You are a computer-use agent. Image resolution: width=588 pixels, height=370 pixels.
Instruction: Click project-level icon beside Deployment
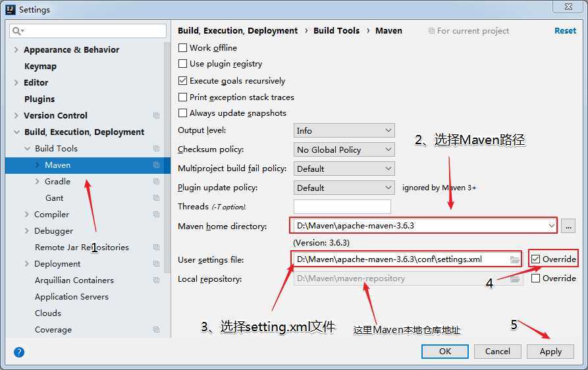pos(156,264)
